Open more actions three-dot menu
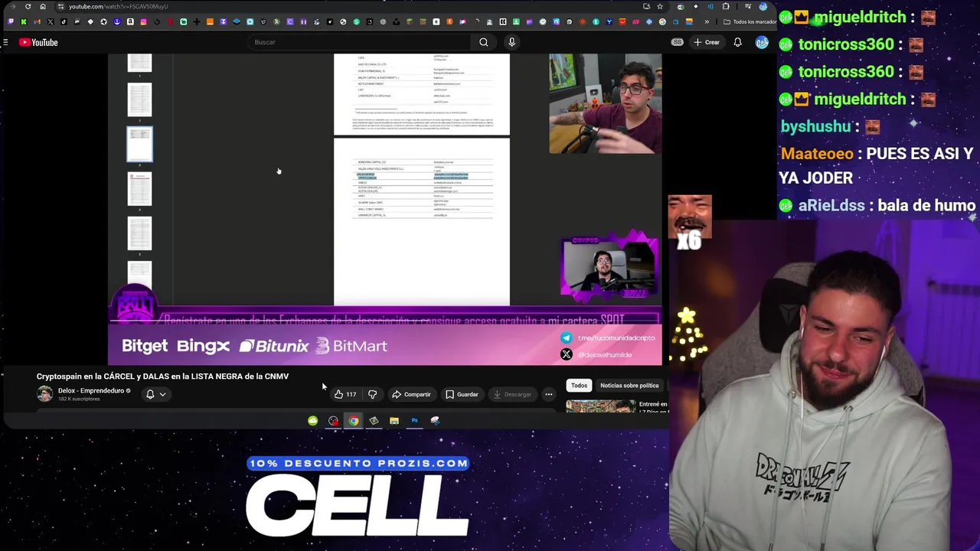This screenshot has width=980, height=551. [x=548, y=394]
